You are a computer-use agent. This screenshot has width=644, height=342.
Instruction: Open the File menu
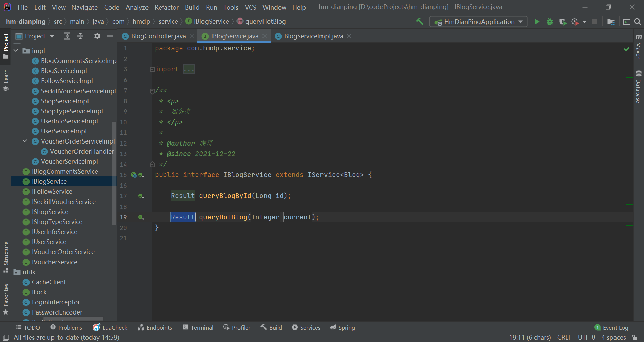tap(22, 7)
